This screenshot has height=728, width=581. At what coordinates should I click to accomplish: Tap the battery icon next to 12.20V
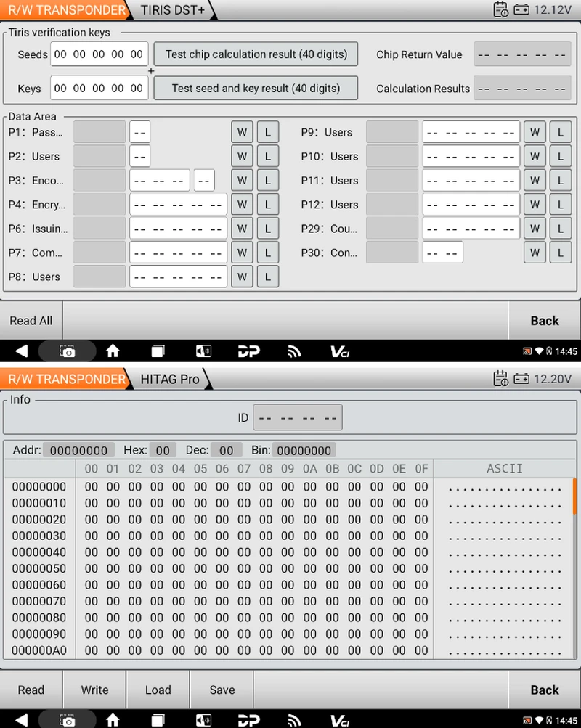(x=521, y=379)
